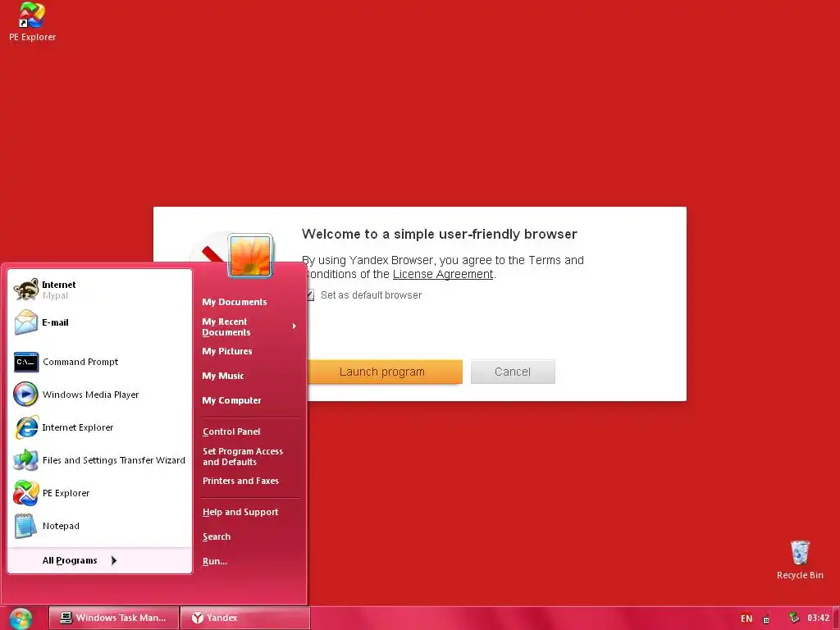Open the Recycle Bin desktop icon
The image size is (840, 630).
799,552
